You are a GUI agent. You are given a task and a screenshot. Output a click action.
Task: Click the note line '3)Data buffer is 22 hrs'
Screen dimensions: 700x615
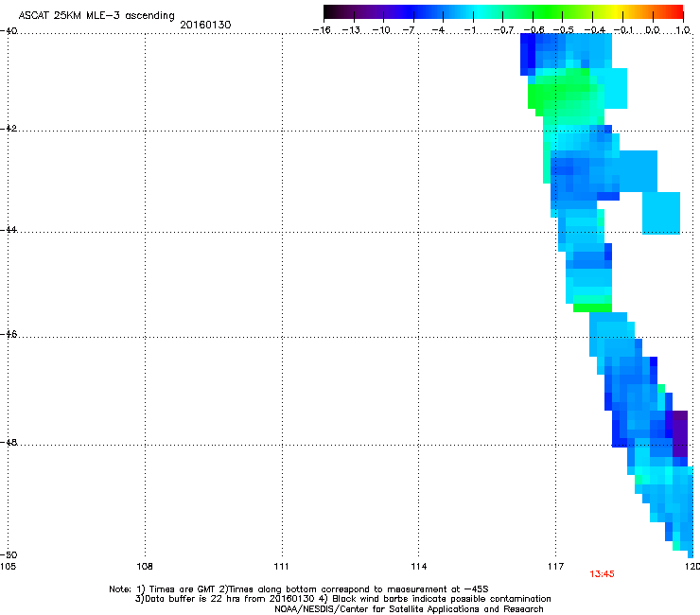(x=342, y=599)
